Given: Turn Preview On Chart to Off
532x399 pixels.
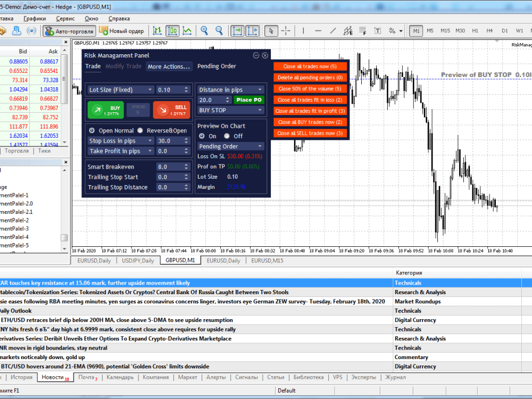Looking at the screenshot, I should pyautogui.click(x=227, y=136).
